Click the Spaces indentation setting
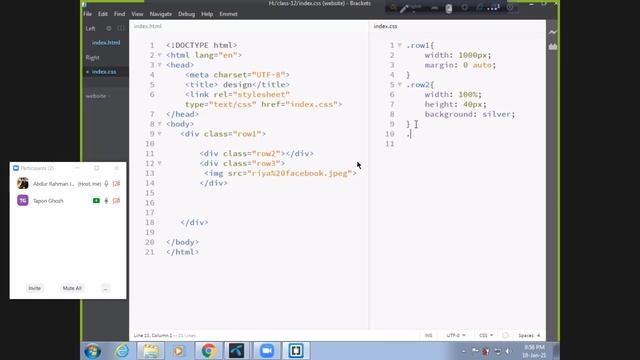Image resolution: width=640 pixels, height=360 pixels. pyautogui.click(x=529, y=335)
